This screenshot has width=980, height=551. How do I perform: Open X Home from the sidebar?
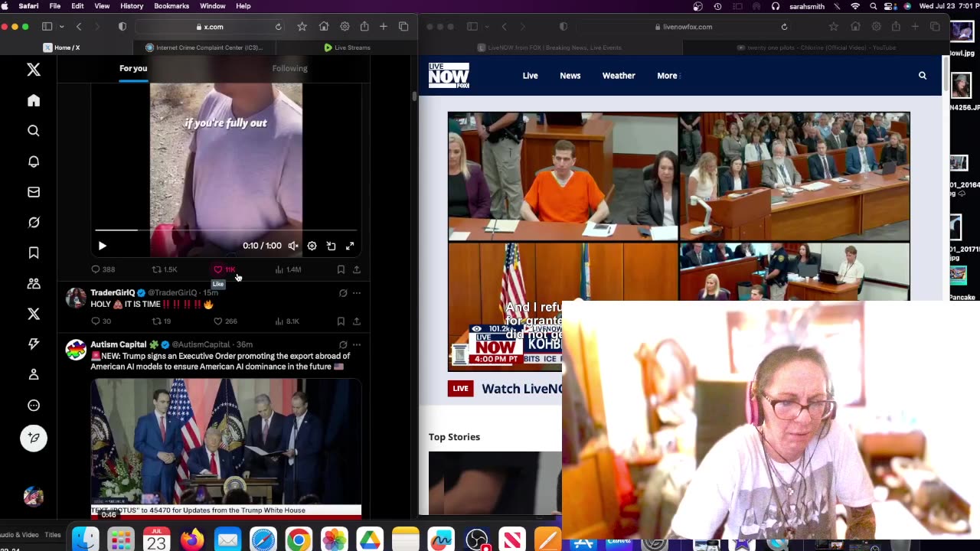pos(34,100)
